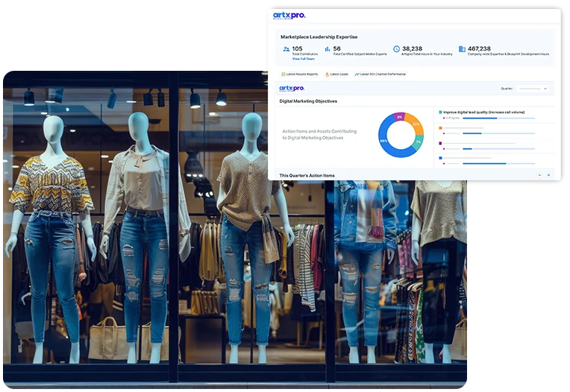
Task: Open the View Full Team link
Action: 303,58
